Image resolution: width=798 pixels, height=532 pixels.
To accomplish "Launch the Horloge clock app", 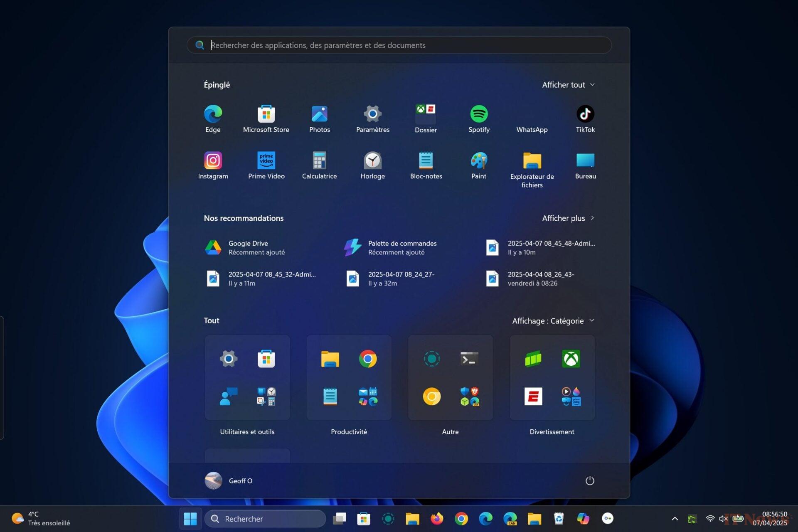I will tap(372, 161).
